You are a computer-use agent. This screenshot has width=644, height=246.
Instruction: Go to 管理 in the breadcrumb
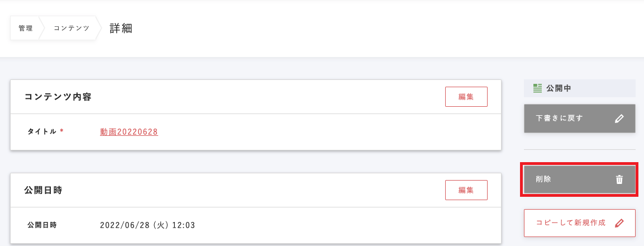pos(25,29)
